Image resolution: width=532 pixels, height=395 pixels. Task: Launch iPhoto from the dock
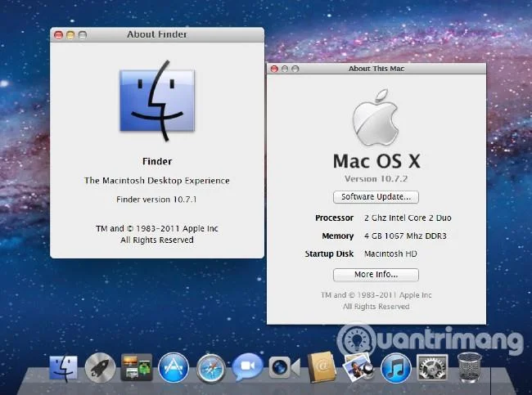(x=359, y=367)
